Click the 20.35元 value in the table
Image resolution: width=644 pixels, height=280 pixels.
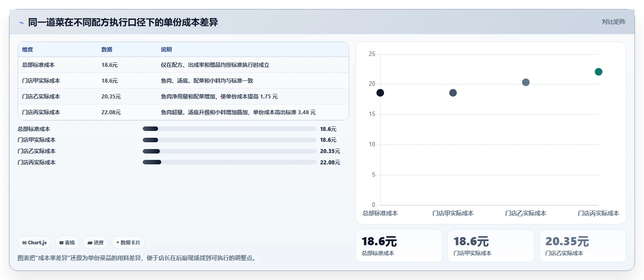(x=111, y=97)
